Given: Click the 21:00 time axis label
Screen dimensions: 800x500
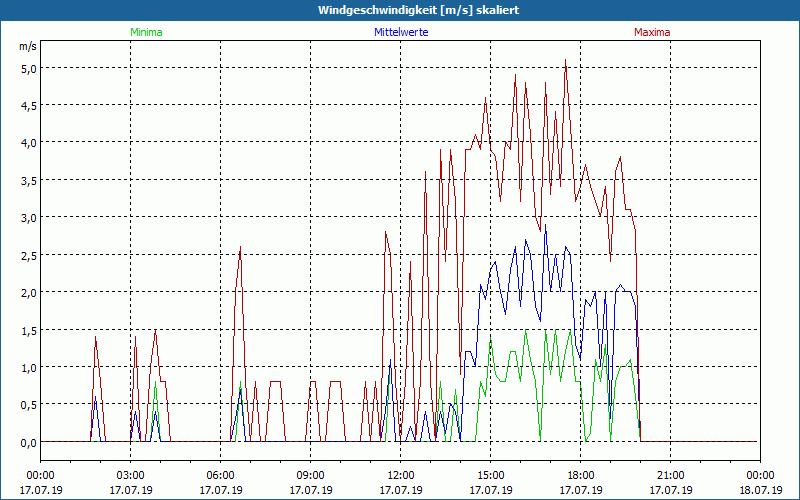Looking at the screenshot, I should click(670, 476).
